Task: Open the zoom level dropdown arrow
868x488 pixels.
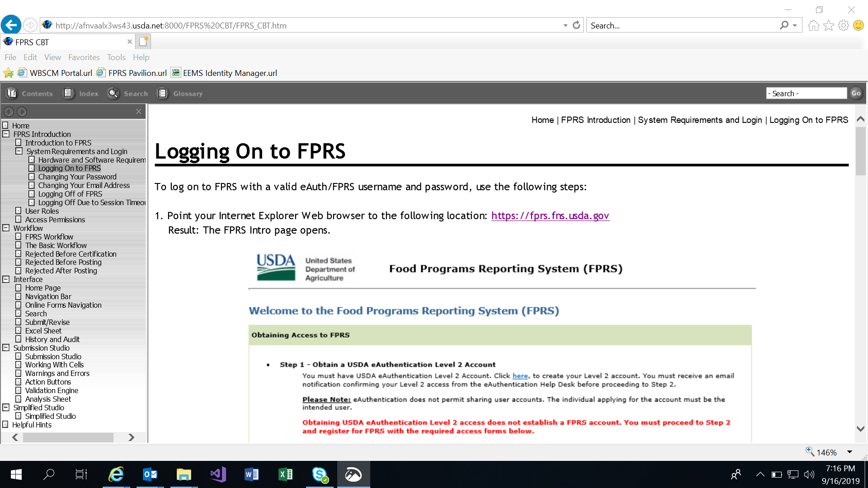Action: coord(849,452)
